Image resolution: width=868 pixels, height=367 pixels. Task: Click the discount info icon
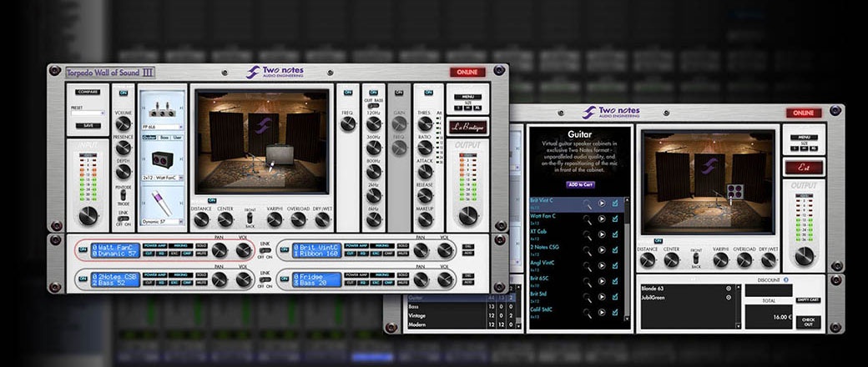[x=785, y=280]
